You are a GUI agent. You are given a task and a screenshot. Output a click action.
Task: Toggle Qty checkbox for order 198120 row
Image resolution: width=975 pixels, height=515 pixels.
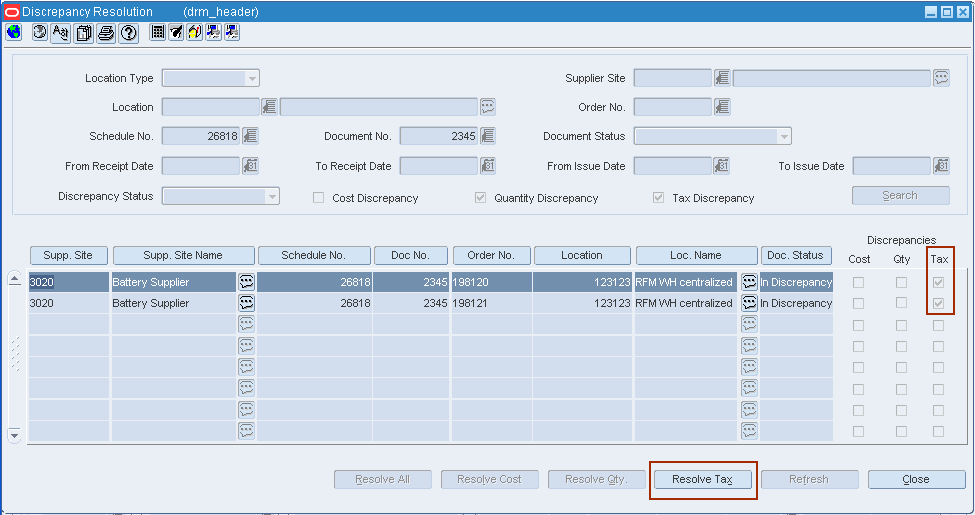901,282
